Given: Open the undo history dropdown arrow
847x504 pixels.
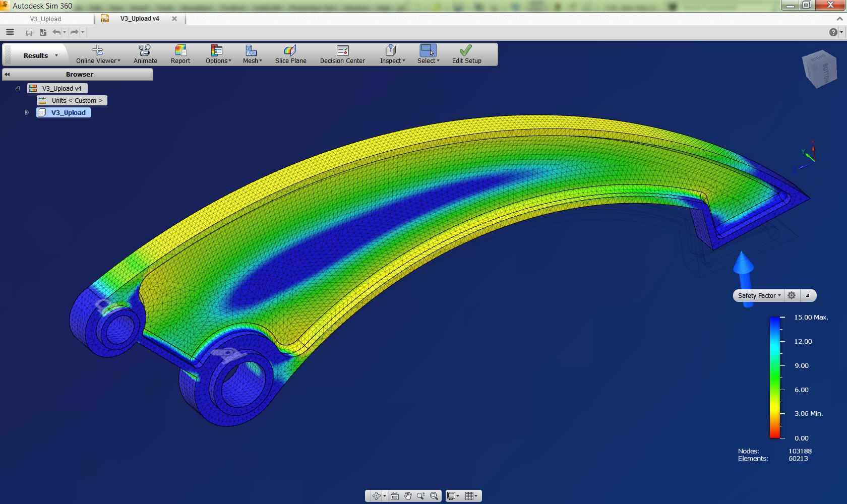Looking at the screenshot, I should 65,33.
